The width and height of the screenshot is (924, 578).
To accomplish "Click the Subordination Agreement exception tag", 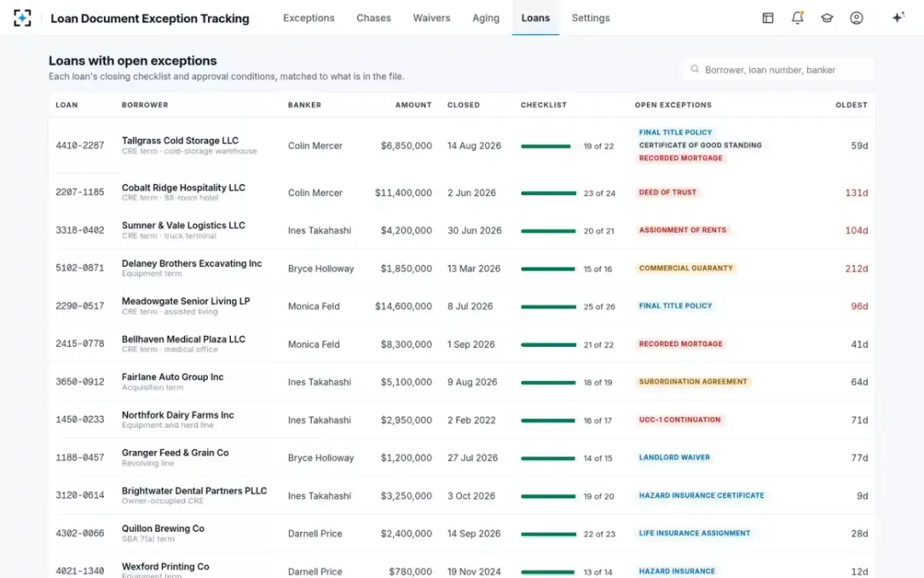I will point(693,381).
